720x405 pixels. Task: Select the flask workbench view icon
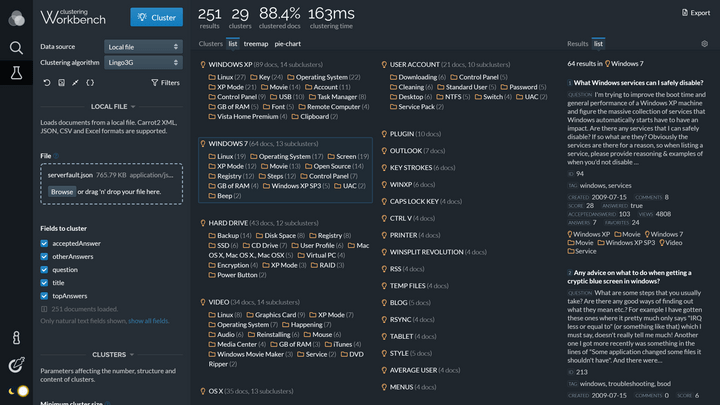16,73
